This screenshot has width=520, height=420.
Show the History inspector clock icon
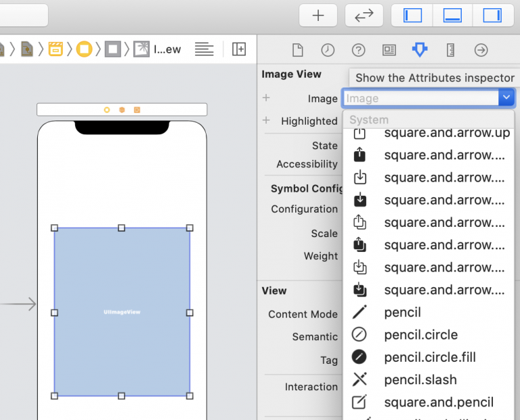coord(328,50)
